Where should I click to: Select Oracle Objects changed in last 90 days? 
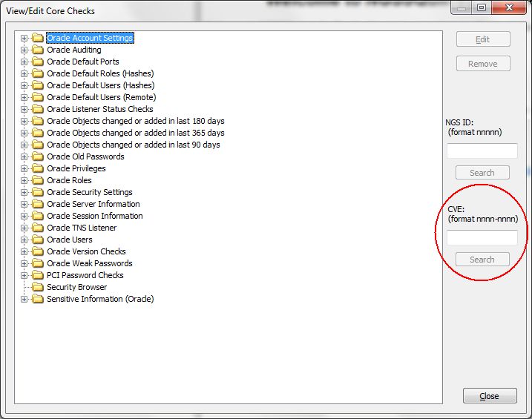(x=133, y=145)
